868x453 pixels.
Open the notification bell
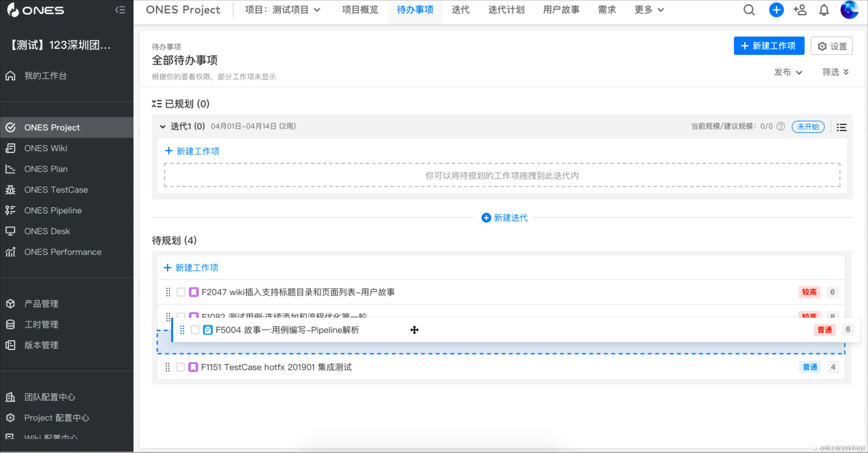[x=824, y=10]
